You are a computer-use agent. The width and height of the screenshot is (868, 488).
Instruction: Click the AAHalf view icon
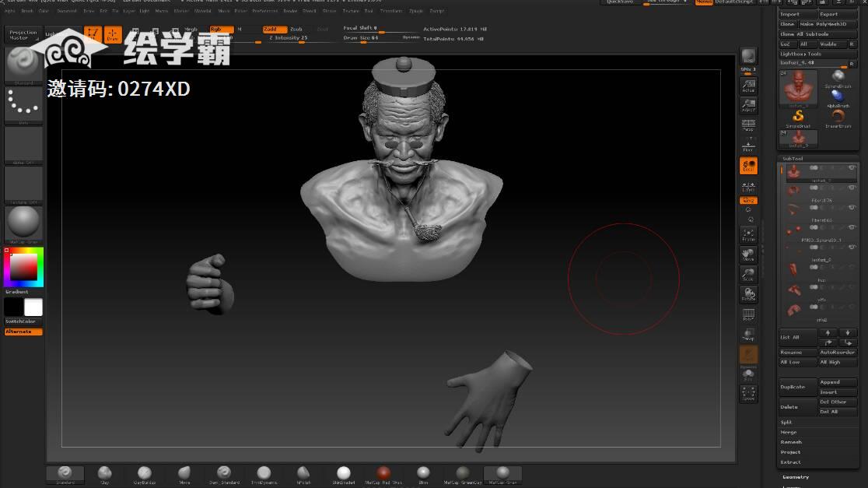click(748, 105)
